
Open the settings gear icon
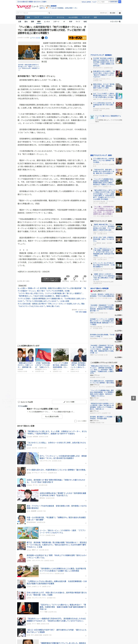[120, 13]
